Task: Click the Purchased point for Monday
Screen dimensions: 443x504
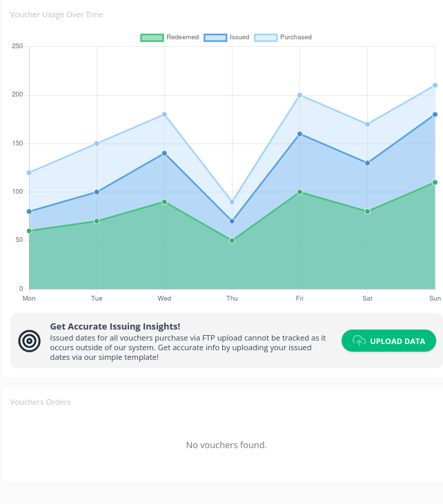Action: point(29,172)
